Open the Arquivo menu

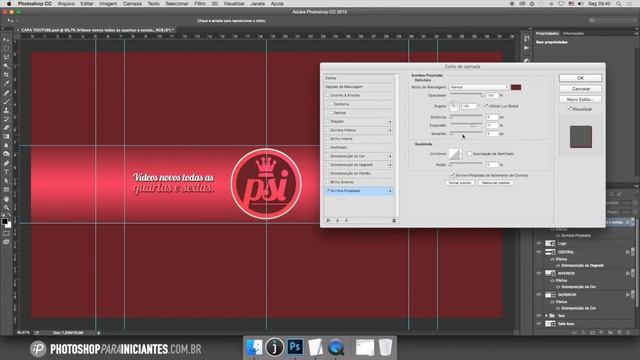click(66, 4)
